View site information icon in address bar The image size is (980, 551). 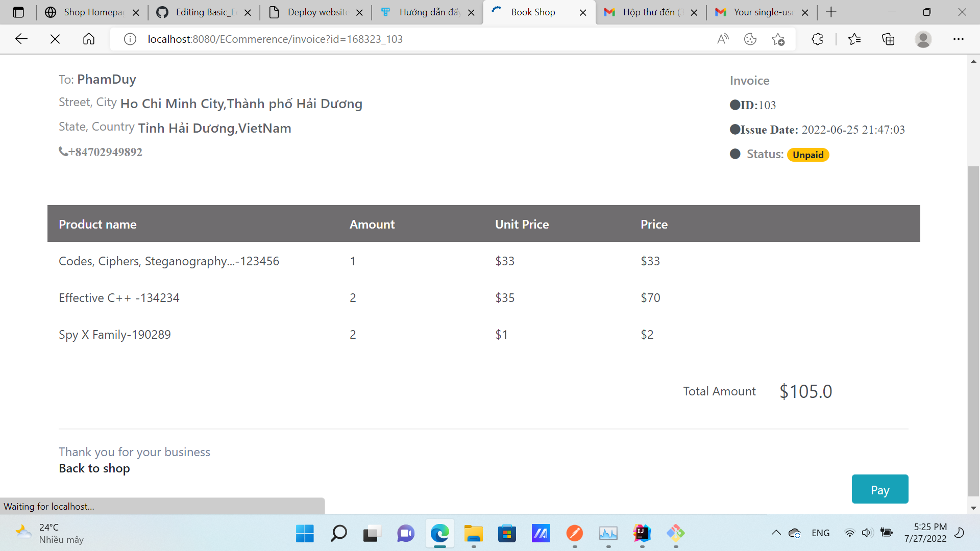[x=130, y=39]
